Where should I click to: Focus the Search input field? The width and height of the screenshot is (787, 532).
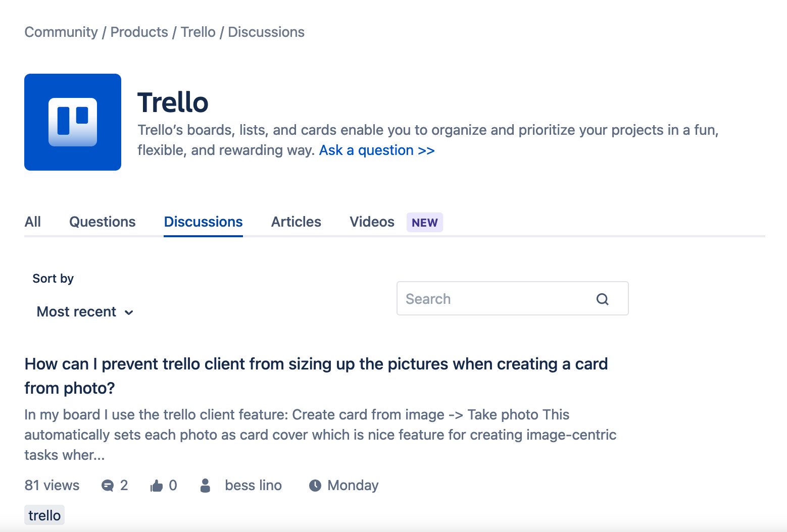click(x=513, y=298)
